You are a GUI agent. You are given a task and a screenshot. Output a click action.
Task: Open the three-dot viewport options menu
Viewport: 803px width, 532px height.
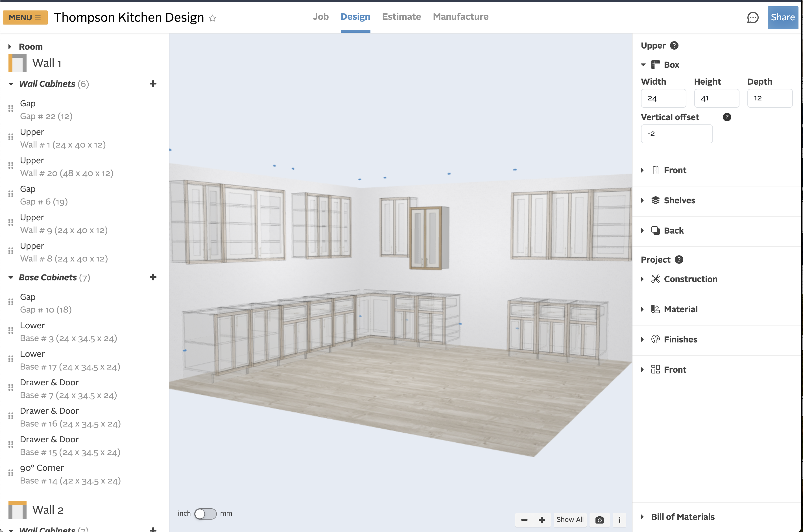(619, 520)
